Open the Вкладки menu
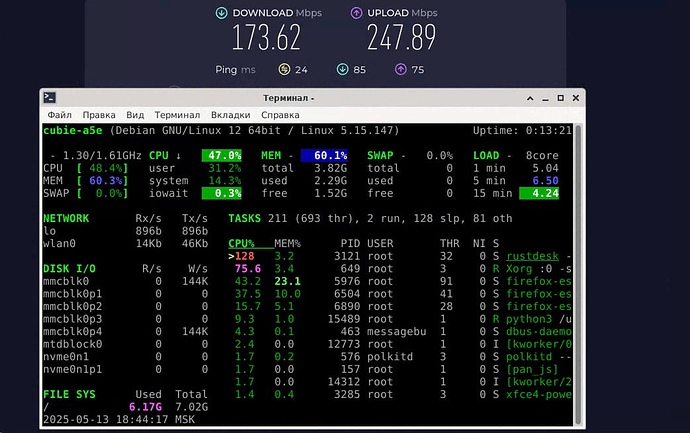The image size is (690, 433). point(231,115)
